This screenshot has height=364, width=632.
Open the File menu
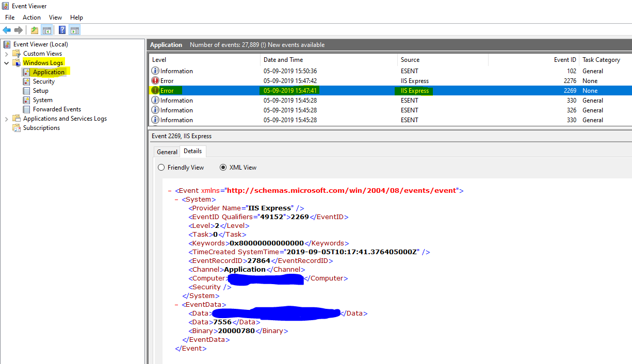(x=10, y=18)
